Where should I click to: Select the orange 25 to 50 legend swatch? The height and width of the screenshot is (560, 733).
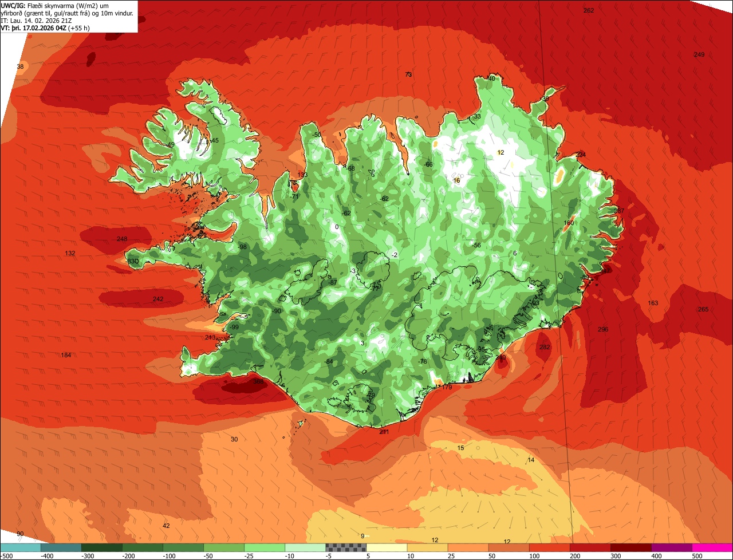click(x=468, y=547)
